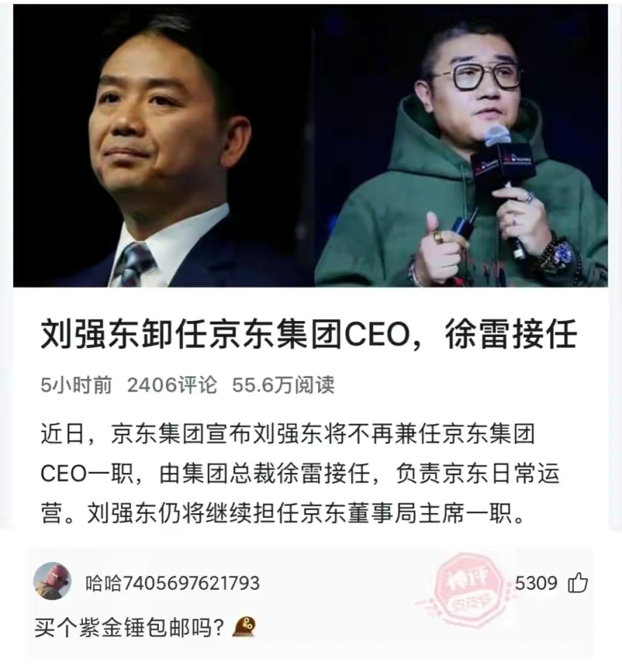Open the left photo of the man in a suit
This screenshot has height=672, width=622.
click(163, 146)
